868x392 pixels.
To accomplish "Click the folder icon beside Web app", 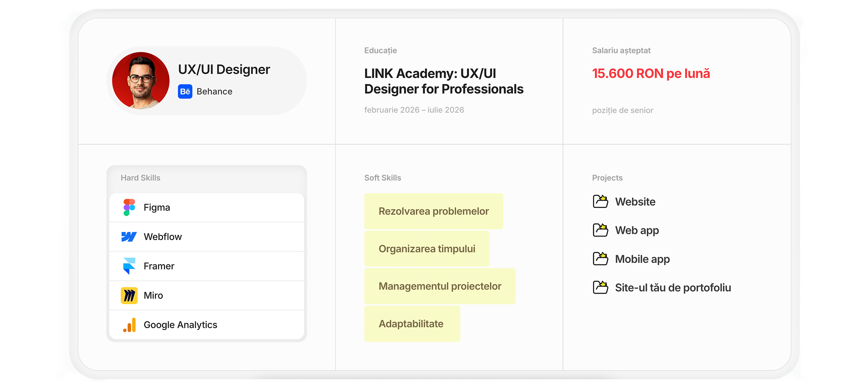I will coord(600,230).
